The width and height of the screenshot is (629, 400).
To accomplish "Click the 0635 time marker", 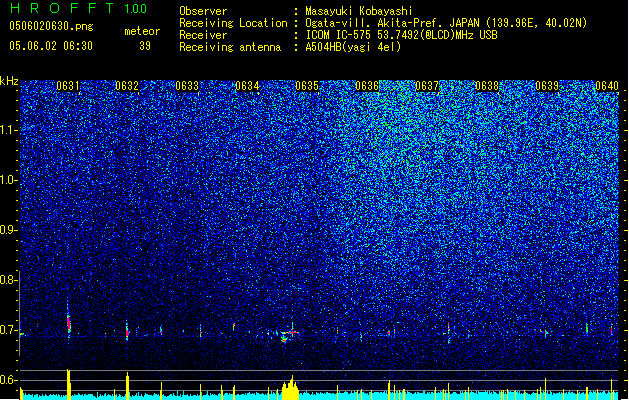I will [x=307, y=86].
